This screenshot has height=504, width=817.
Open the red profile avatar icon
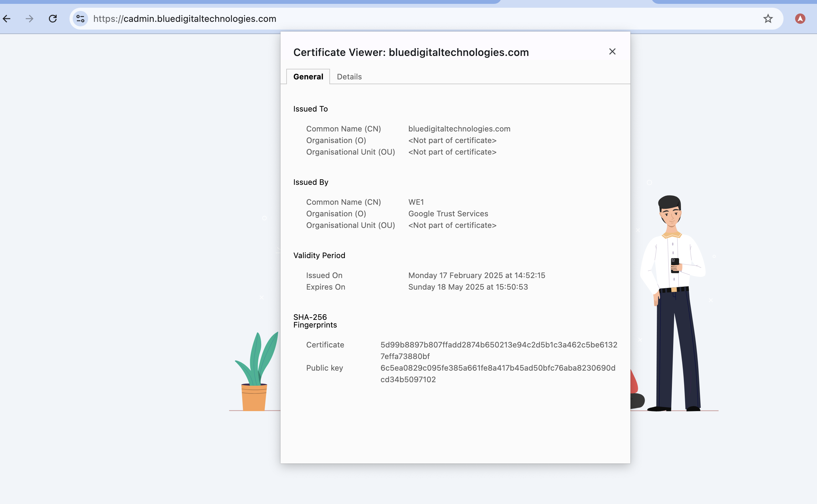[x=800, y=19]
